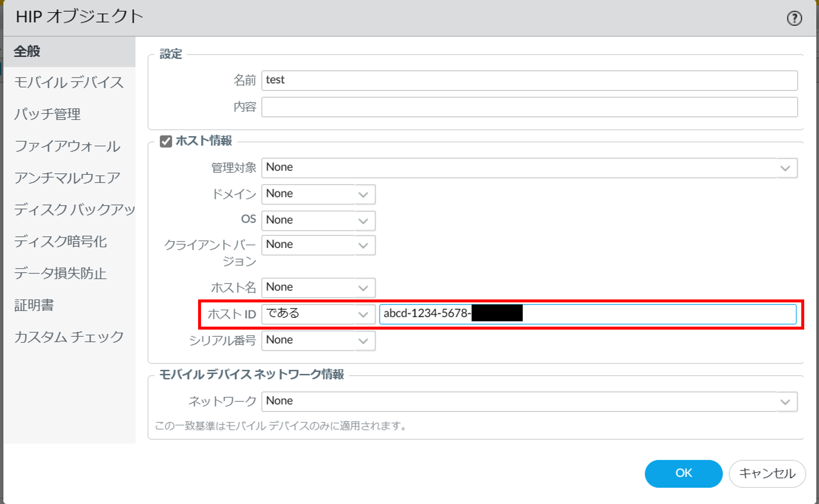Open the ホスト名 dropdown
The height and width of the screenshot is (504, 819).
tap(363, 288)
